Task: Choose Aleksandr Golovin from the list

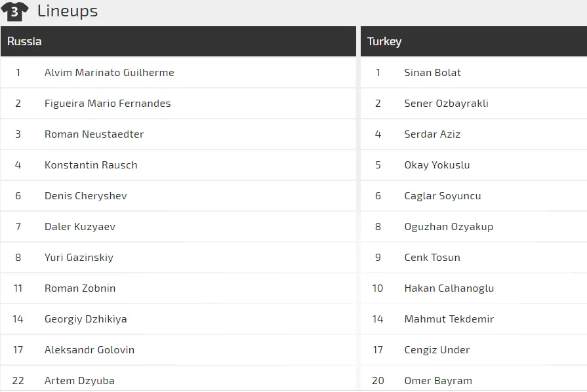Action: click(x=89, y=350)
